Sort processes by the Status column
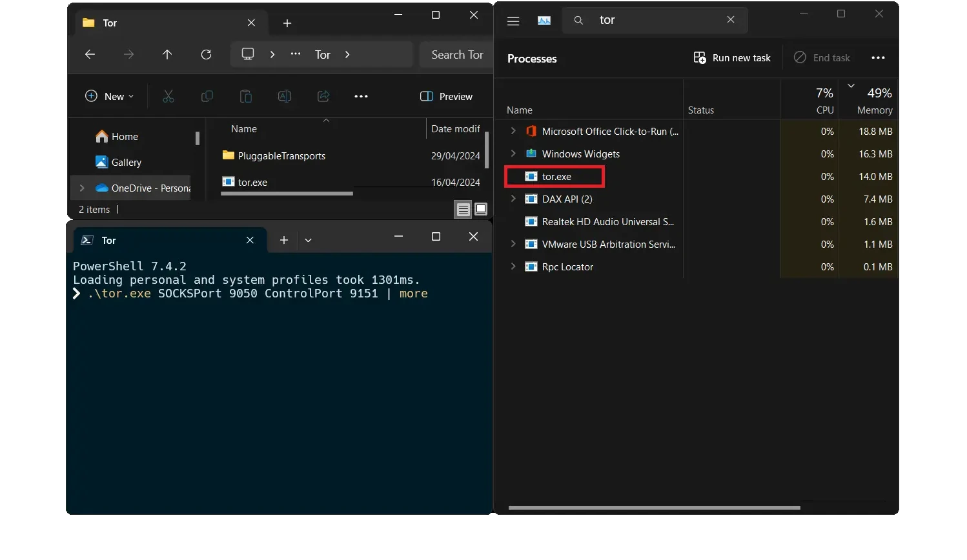This screenshot has height=560, width=967. coord(701,110)
